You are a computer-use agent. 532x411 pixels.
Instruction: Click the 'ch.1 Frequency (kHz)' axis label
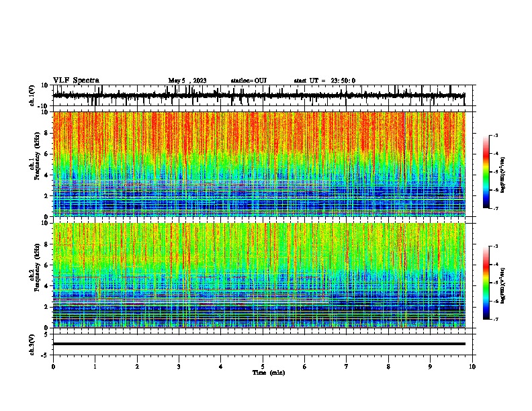(x=35, y=156)
